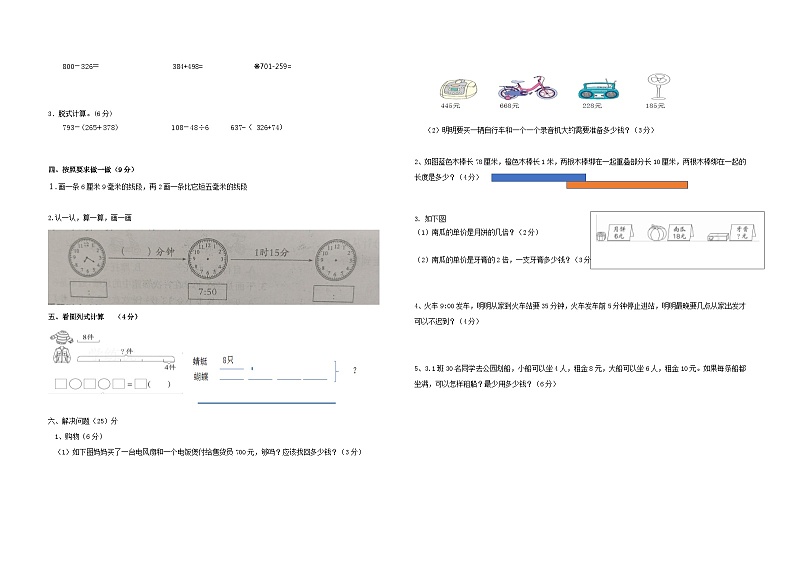This screenshot has width=794, height=562.
Task: Click the orange wooden stick bar
Action: [627, 185]
